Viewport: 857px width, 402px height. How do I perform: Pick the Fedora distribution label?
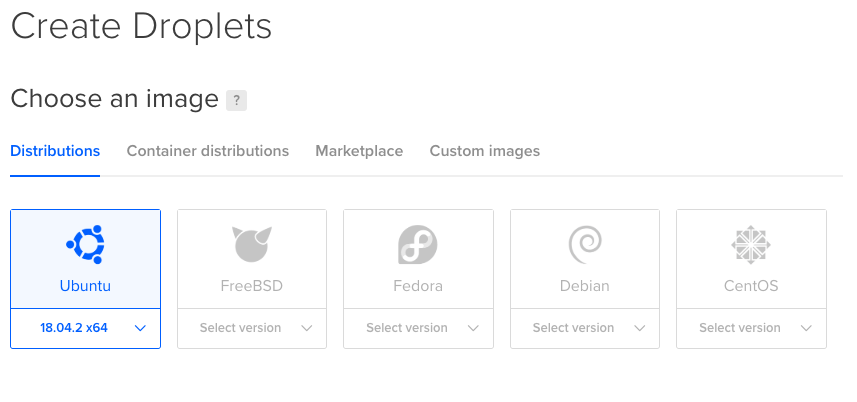tap(418, 286)
